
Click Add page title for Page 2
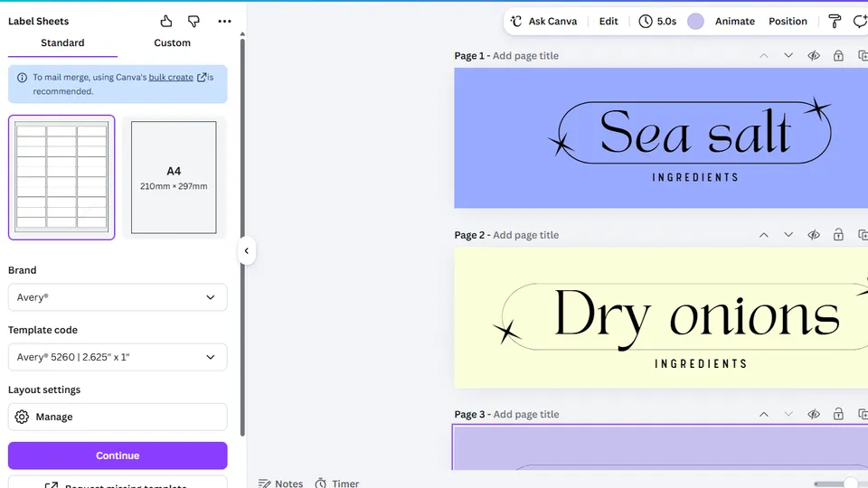(x=526, y=235)
